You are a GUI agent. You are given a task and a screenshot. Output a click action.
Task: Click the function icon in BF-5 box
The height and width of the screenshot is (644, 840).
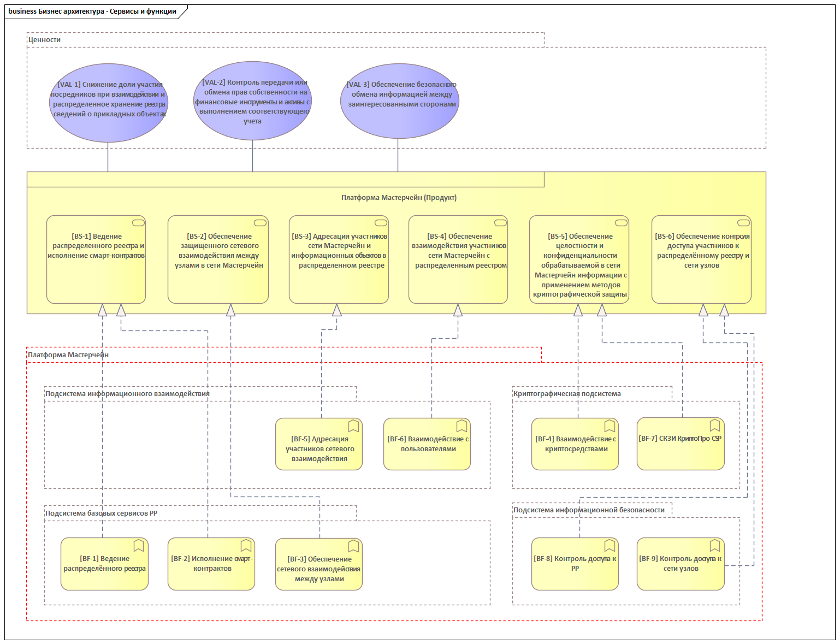353,426
